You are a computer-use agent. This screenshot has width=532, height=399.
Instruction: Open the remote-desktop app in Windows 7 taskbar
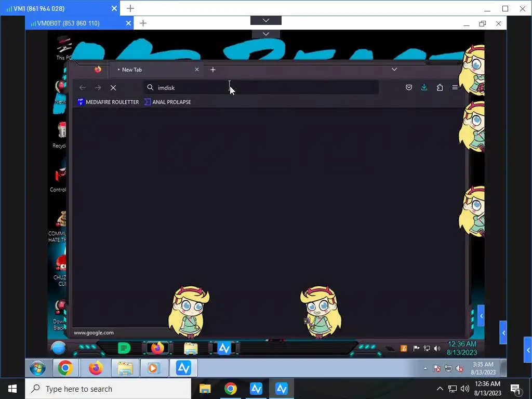183,368
